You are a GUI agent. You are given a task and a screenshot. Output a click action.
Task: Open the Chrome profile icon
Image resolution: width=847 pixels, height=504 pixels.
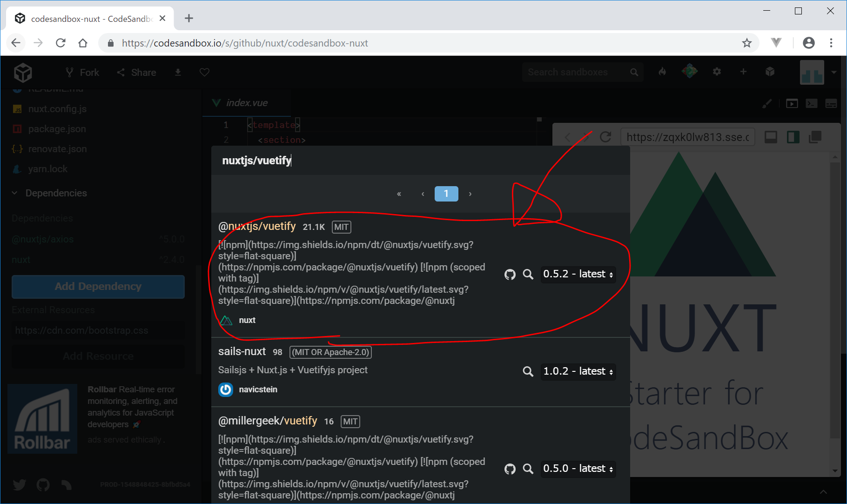click(x=809, y=43)
